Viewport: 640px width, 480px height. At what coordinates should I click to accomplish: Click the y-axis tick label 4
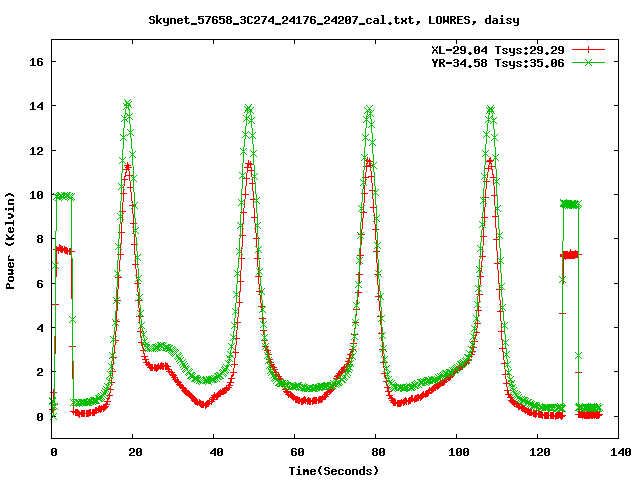tap(40, 328)
